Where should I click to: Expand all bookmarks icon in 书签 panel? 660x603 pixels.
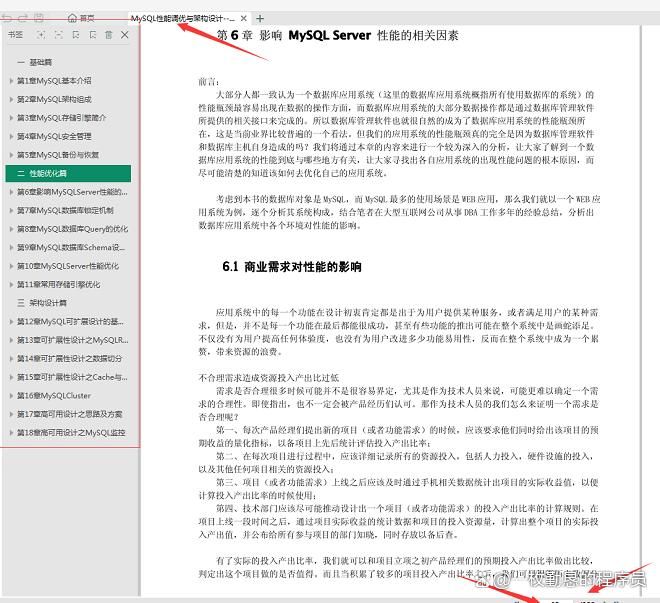point(41,35)
